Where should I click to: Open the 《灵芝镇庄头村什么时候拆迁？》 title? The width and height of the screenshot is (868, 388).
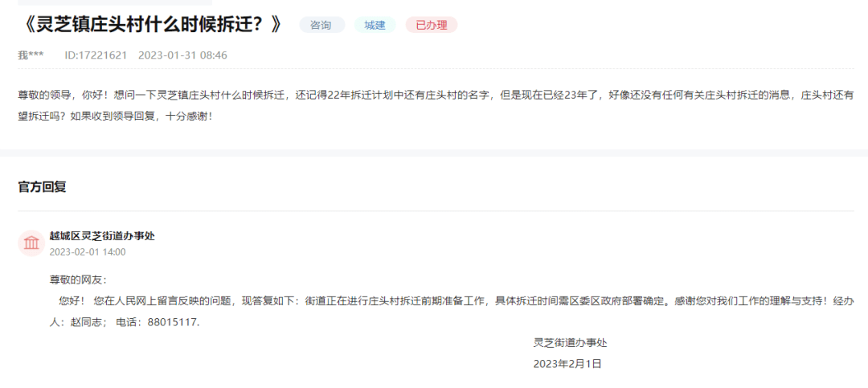tap(150, 26)
